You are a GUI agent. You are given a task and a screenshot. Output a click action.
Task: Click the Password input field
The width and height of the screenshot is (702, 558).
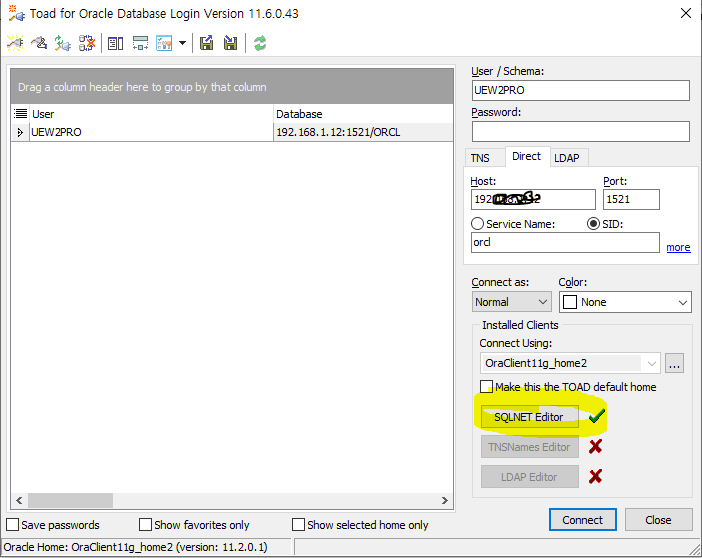581,131
